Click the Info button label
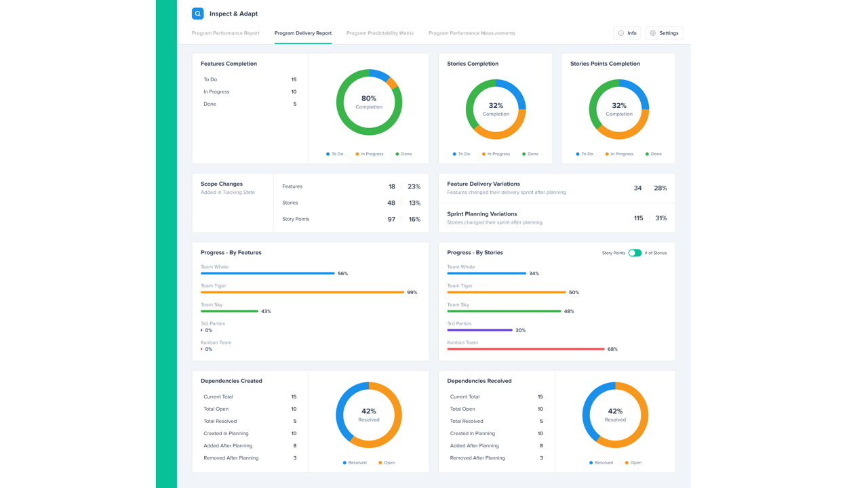 pyautogui.click(x=632, y=33)
